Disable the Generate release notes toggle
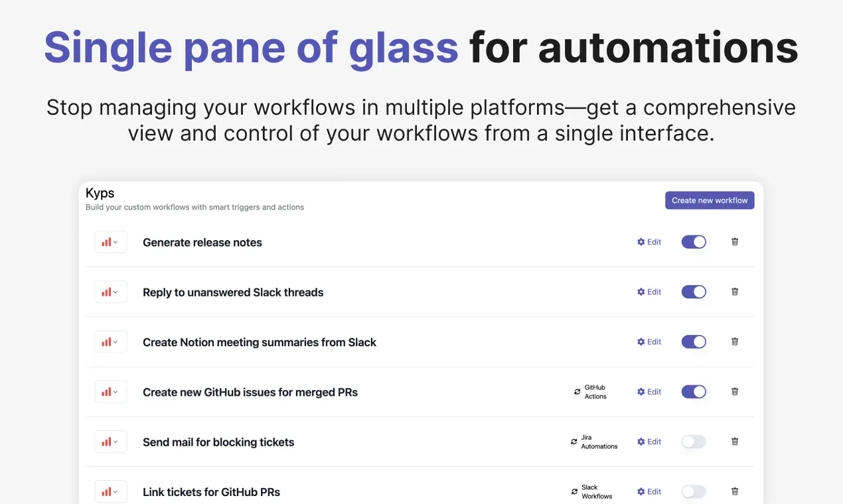This screenshot has width=843, height=504. click(x=694, y=242)
